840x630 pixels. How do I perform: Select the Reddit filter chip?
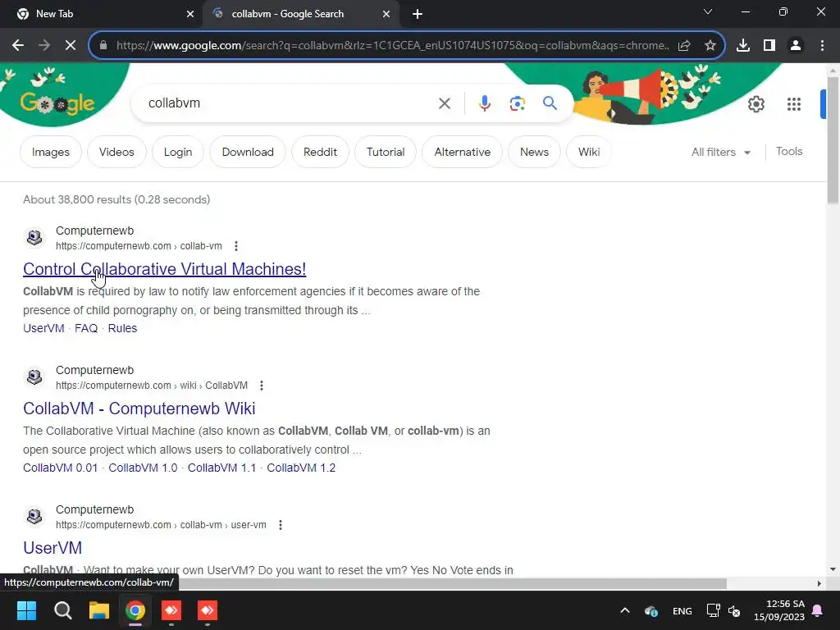point(321,152)
